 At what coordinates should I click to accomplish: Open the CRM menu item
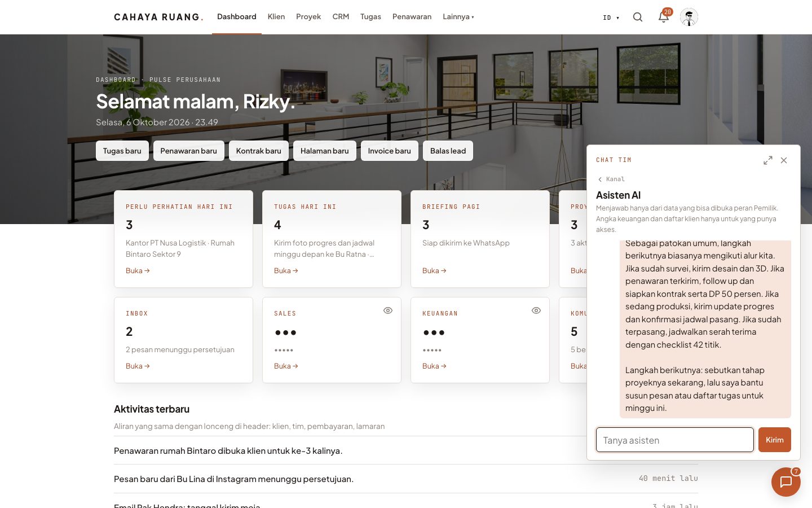(341, 17)
